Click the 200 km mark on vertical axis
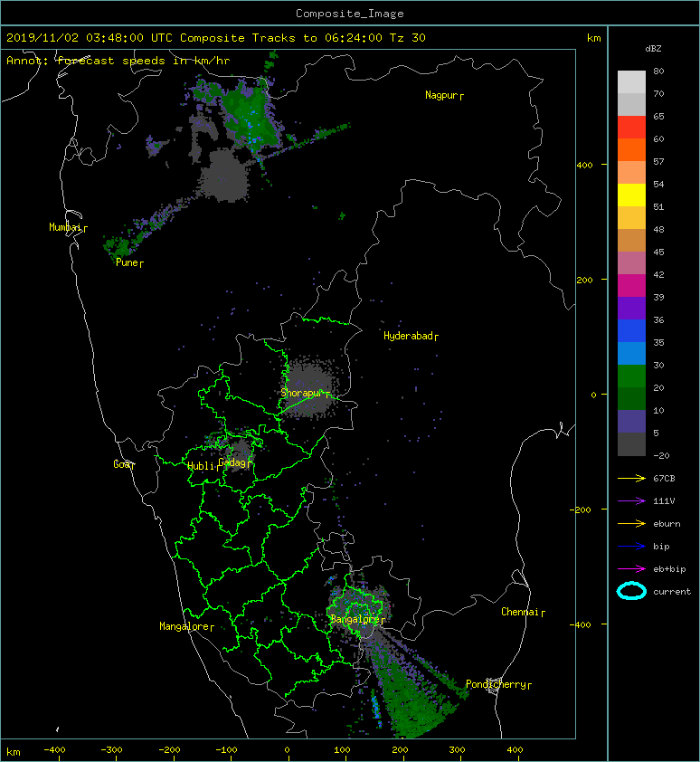700x762 pixels. [x=584, y=281]
